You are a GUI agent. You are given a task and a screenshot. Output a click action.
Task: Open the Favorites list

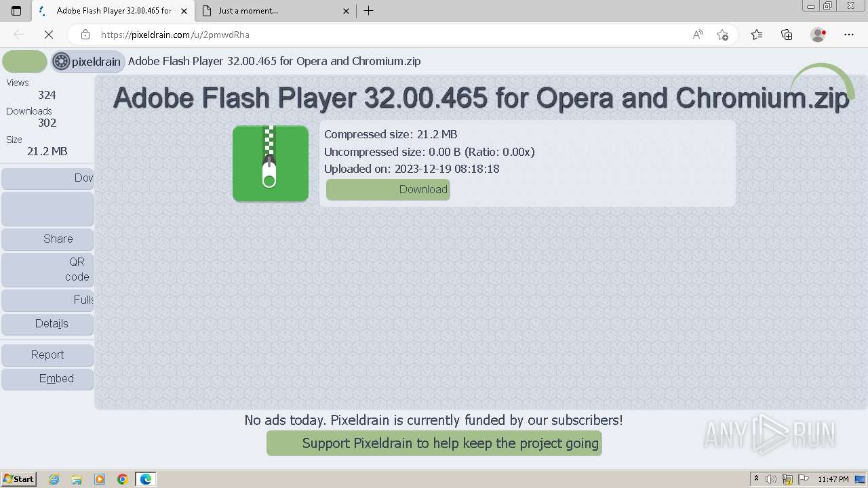(x=757, y=35)
